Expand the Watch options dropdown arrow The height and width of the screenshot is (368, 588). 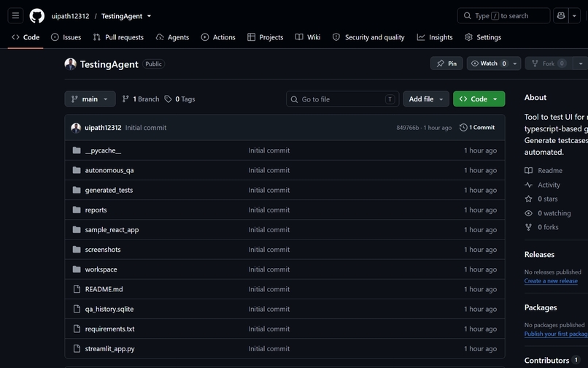tap(515, 64)
